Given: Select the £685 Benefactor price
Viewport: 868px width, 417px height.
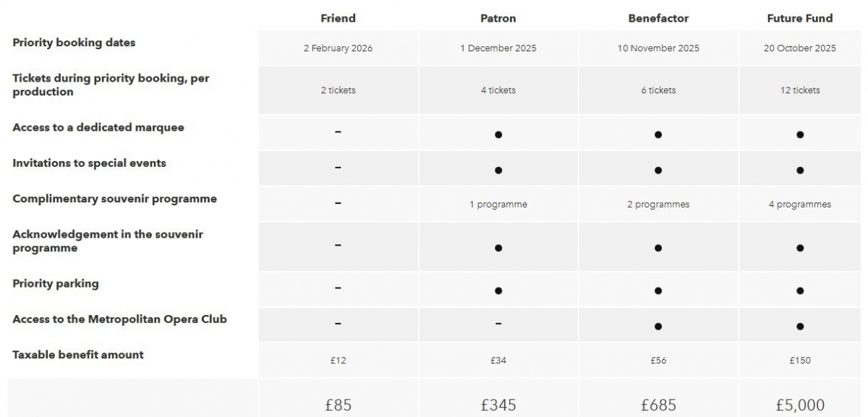Looking at the screenshot, I should click(x=658, y=405).
